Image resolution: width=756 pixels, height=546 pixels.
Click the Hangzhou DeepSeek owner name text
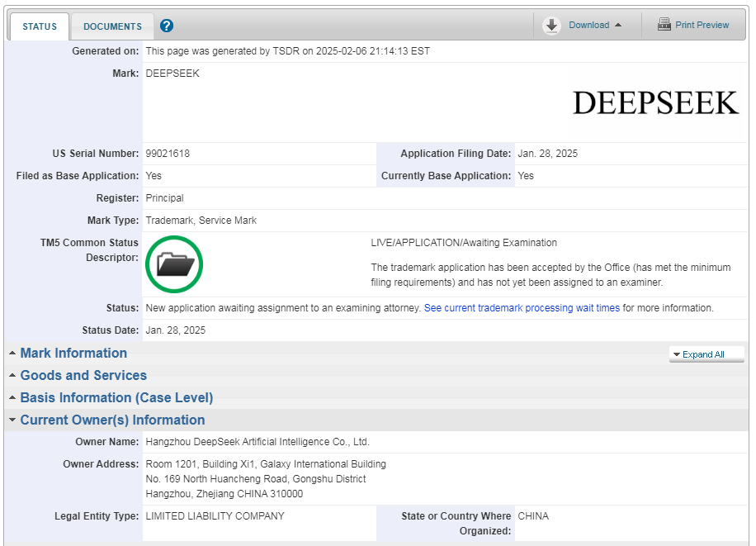pos(257,442)
